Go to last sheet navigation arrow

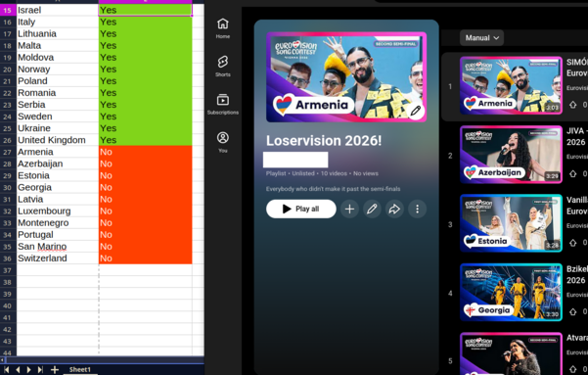[40, 370]
